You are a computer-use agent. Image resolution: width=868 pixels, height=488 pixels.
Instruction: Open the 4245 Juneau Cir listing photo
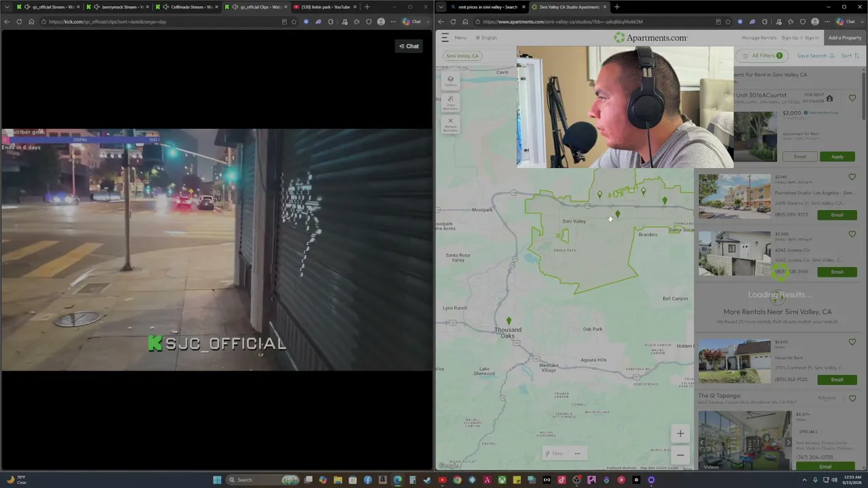click(x=734, y=253)
